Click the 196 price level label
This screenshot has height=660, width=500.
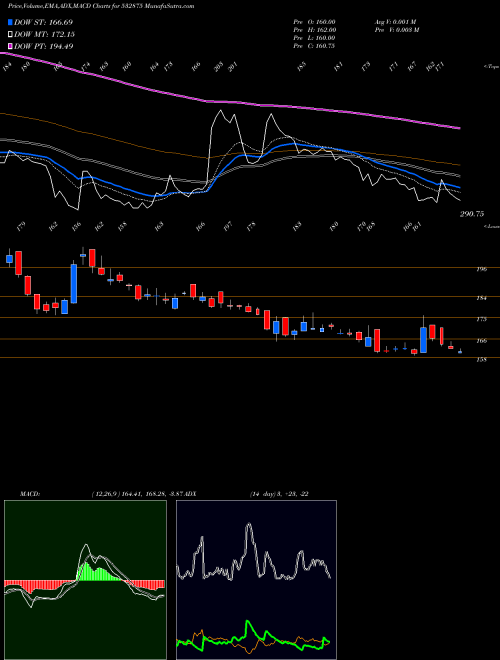click(482, 269)
